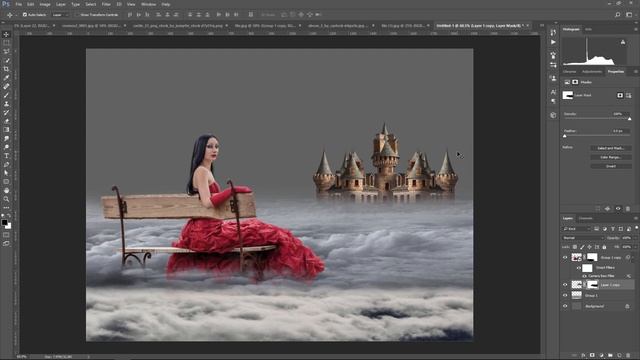Viewport: 640px width, 360px height.
Task: Select the Gradient tool
Action: [6, 130]
